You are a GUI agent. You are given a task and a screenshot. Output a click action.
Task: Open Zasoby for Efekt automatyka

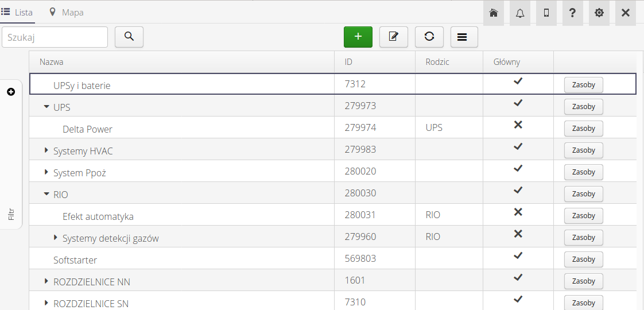pyautogui.click(x=584, y=215)
